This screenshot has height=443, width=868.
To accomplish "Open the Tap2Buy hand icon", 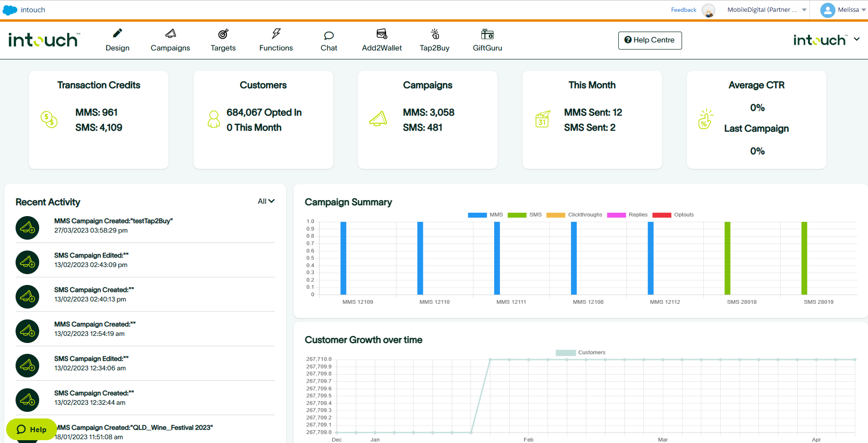I will [435, 34].
